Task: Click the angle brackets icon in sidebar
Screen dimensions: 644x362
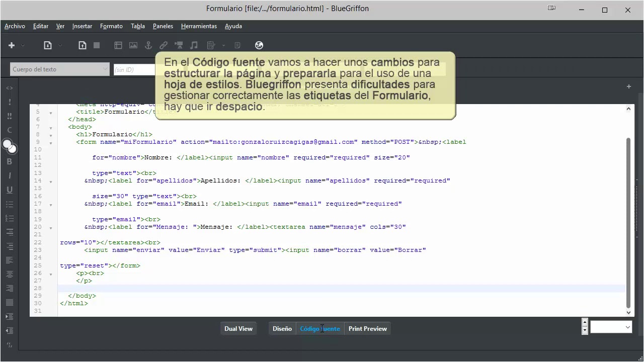Action: (x=9, y=88)
